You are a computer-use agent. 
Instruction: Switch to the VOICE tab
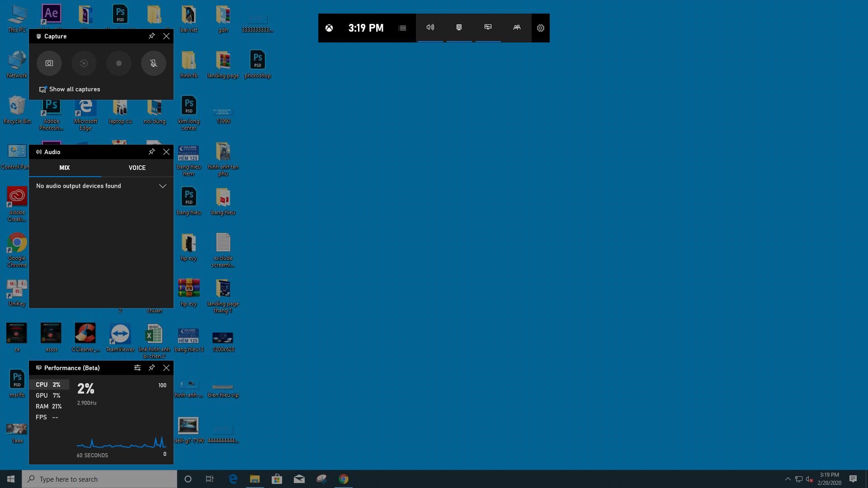(137, 168)
